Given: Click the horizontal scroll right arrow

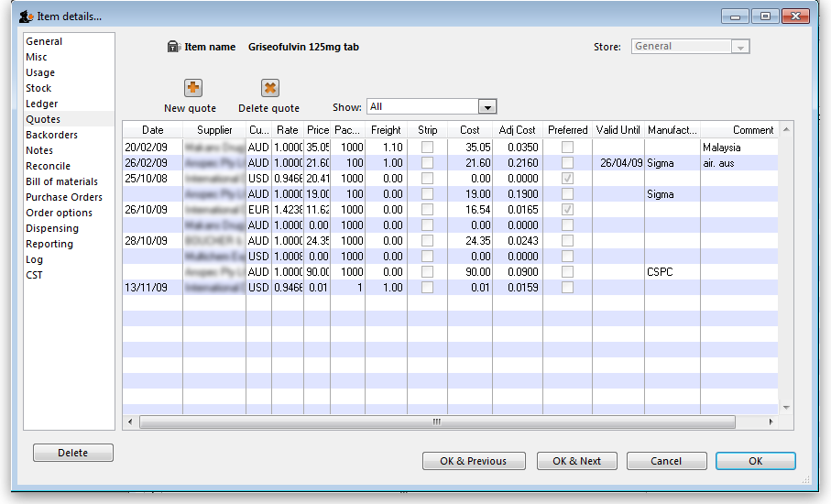Looking at the screenshot, I should tap(771, 422).
